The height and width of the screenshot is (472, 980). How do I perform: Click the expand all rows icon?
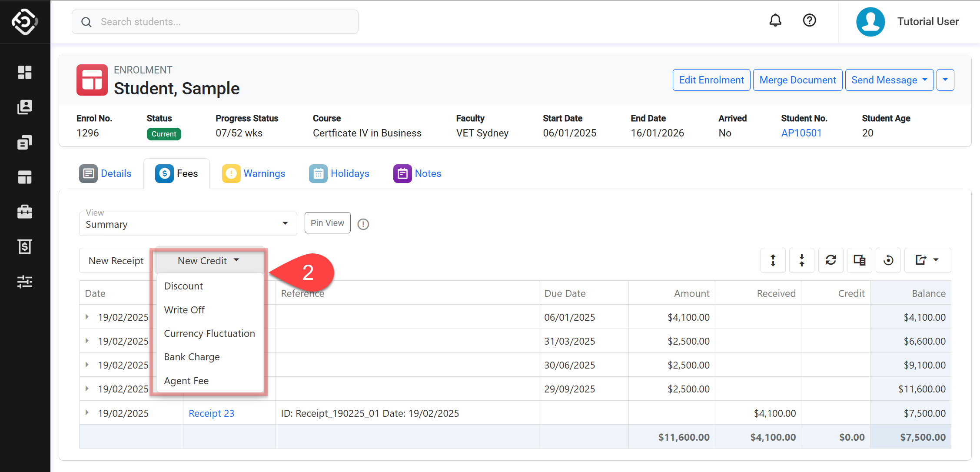pyautogui.click(x=773, y=260)
